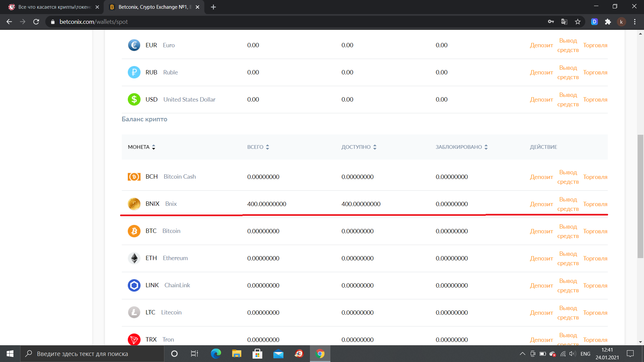644x362 pixels.
Task: Click the ETH Ethereum diamond icon
Action: click(x=134, y=258)
